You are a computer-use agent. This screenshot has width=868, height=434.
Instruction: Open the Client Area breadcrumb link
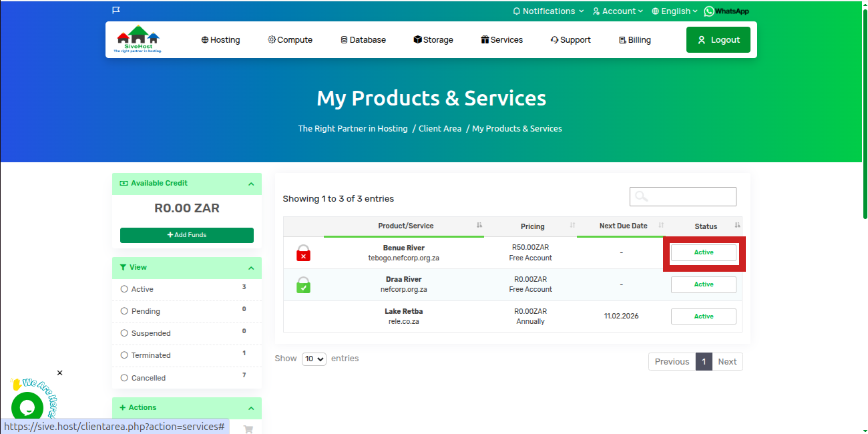point(440,129)
